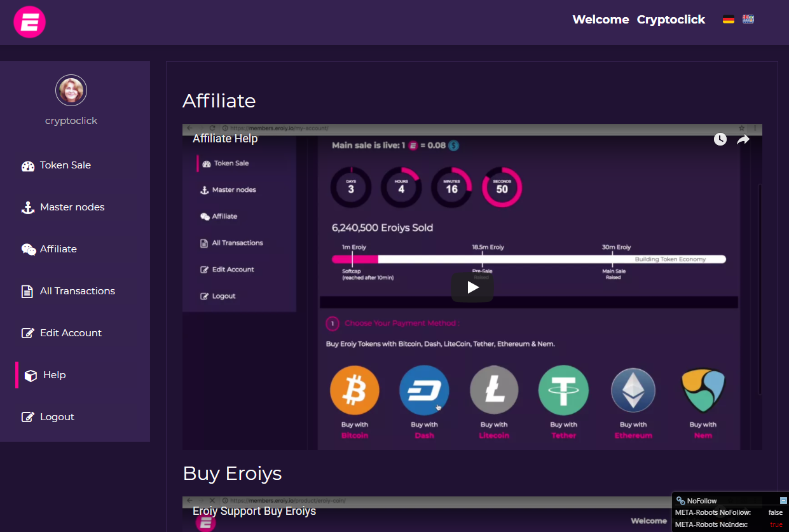Click the Bitcoin coin logo in video
This screenshot has height=532, width=789.
point(355,391)
